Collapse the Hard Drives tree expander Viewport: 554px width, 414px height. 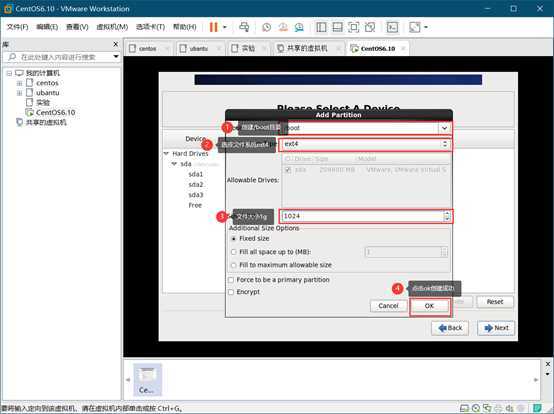pos(166,154)
